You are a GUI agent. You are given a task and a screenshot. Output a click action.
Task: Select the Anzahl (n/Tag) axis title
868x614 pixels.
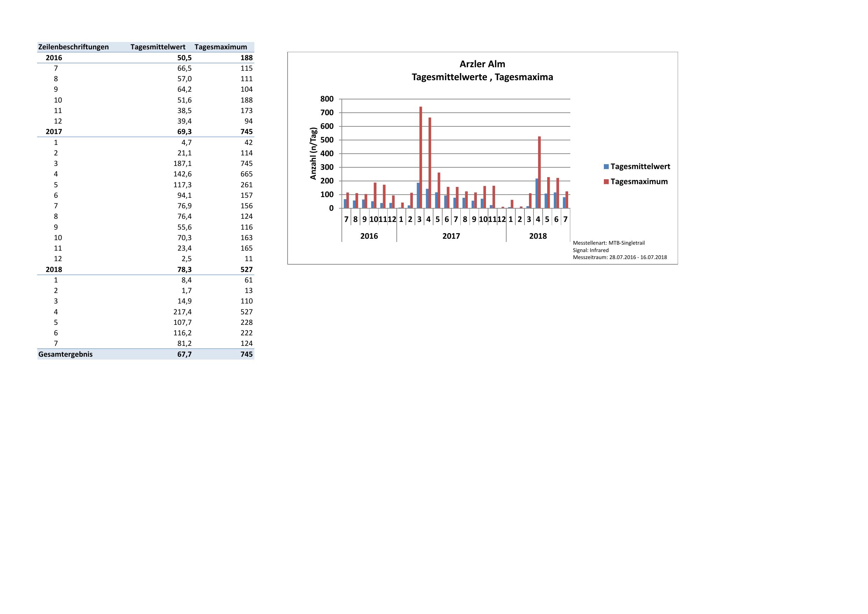(x=313, y=154)
